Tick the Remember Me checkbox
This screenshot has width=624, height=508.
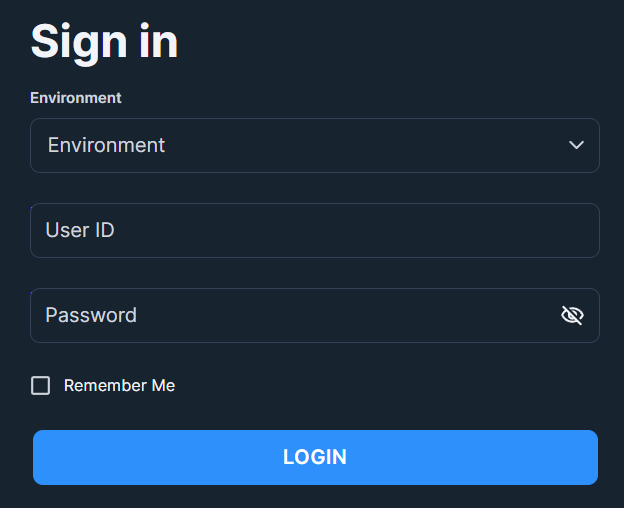(41, 385)
